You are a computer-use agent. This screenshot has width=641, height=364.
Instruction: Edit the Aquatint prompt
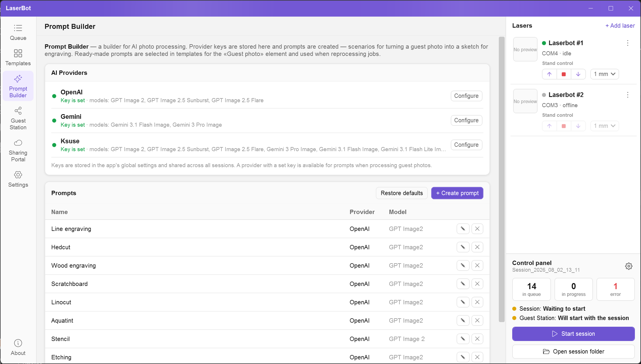[x=463, y=321]
